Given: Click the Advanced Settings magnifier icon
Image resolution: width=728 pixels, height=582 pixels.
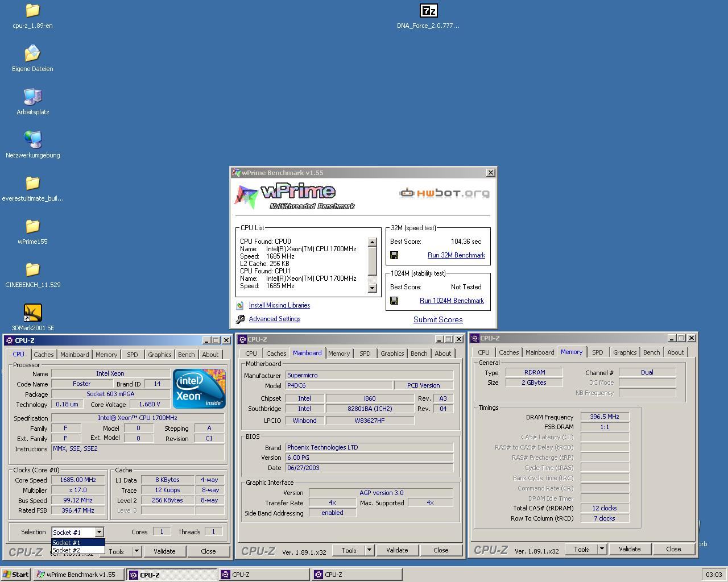Looking at the screenshot, I should tap(240, 319).
